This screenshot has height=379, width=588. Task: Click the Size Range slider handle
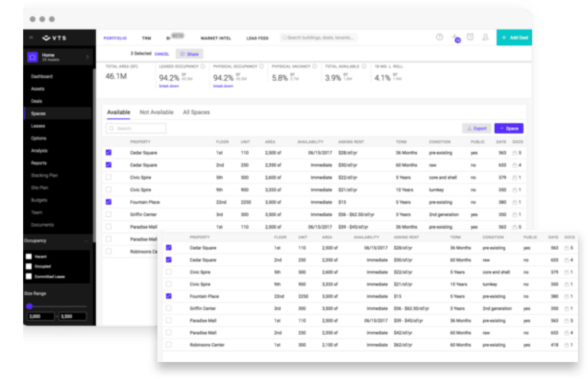point(29,306)
